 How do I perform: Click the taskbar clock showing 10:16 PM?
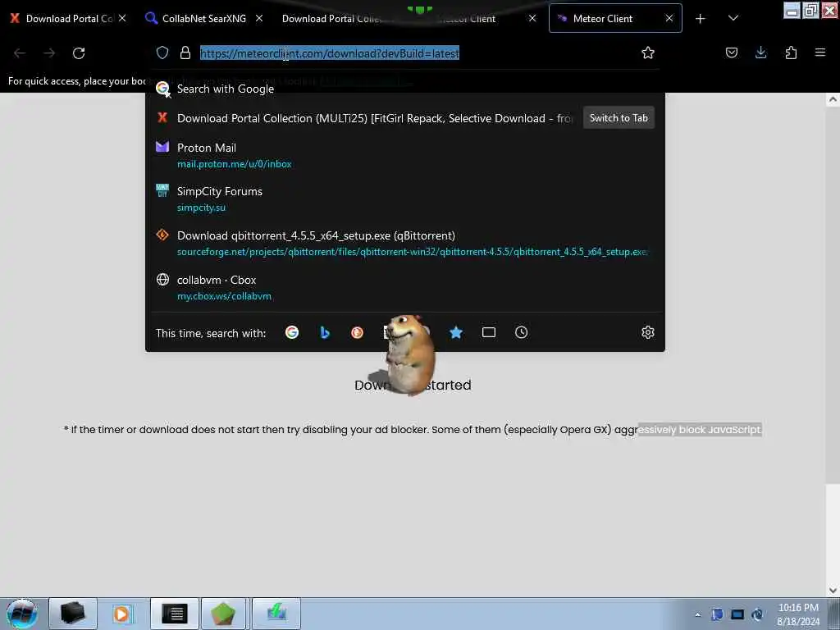tap(798, 614)
